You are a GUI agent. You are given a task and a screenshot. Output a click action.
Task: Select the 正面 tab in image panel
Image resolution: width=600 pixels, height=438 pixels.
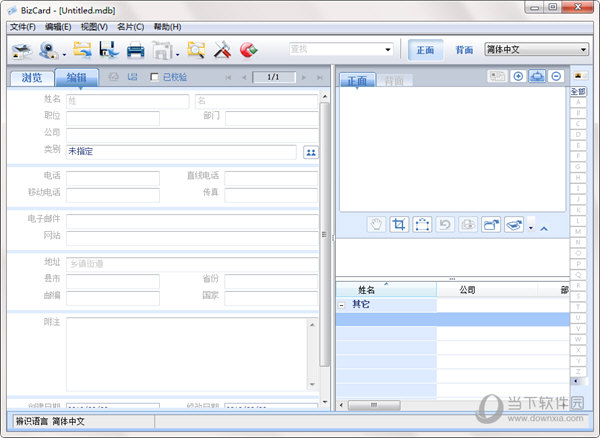357,80
